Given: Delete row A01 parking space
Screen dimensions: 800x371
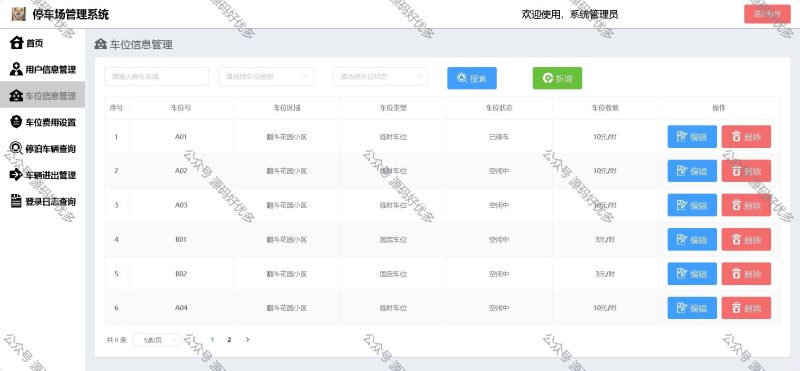Looking at the screenshot, I should pyautogui.click(x=746, y=137).
